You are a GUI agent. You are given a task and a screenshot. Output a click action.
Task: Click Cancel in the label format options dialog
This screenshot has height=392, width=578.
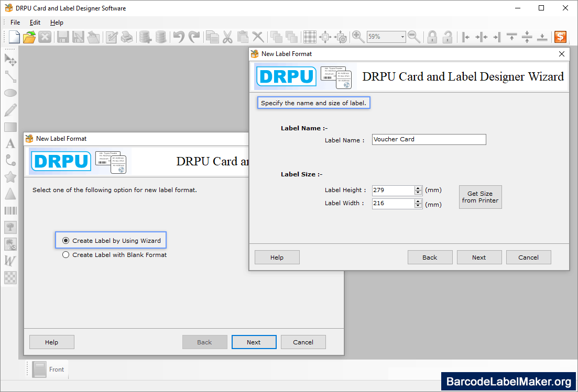(303, 342)
